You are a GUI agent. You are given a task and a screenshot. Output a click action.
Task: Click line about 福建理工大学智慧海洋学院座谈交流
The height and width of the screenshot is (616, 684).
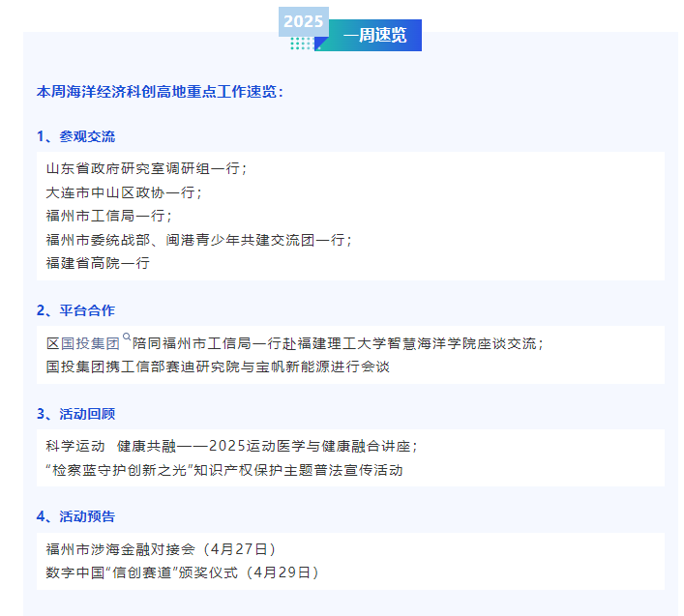(295, 343)
